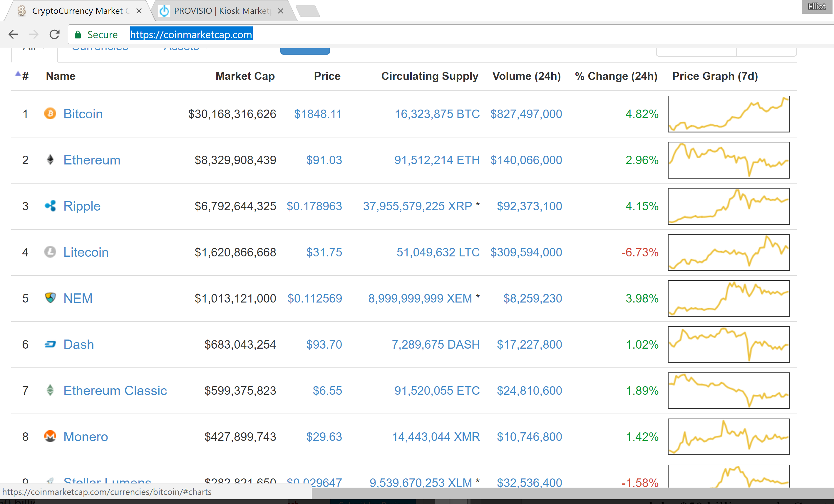The width and height of the screenshot is (834, 504).
Task: Click the coinmarketcap.com address bar
Action: point(450,34)
